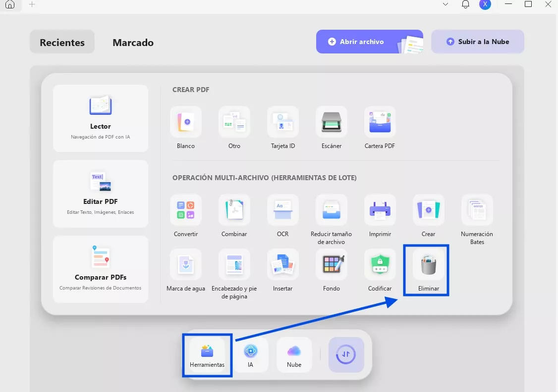Screen dimensions: 558x392
Task: Open Encabezado y pie de página tool
Action: point(234,274)
